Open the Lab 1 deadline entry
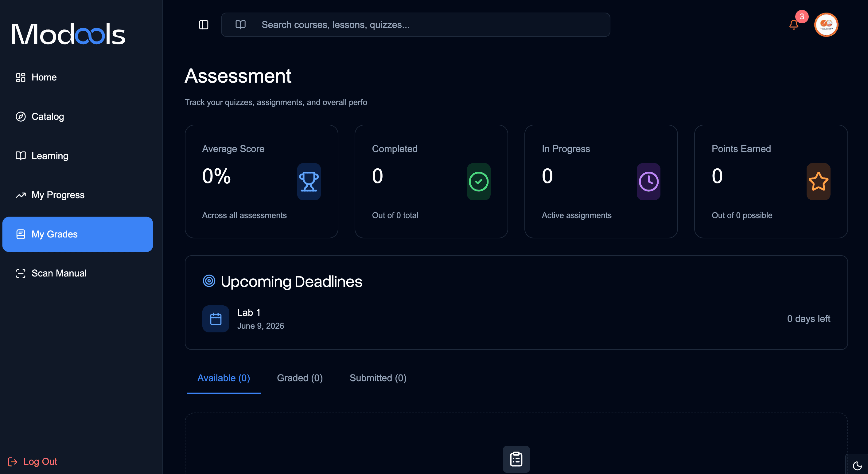 point(516,319)
